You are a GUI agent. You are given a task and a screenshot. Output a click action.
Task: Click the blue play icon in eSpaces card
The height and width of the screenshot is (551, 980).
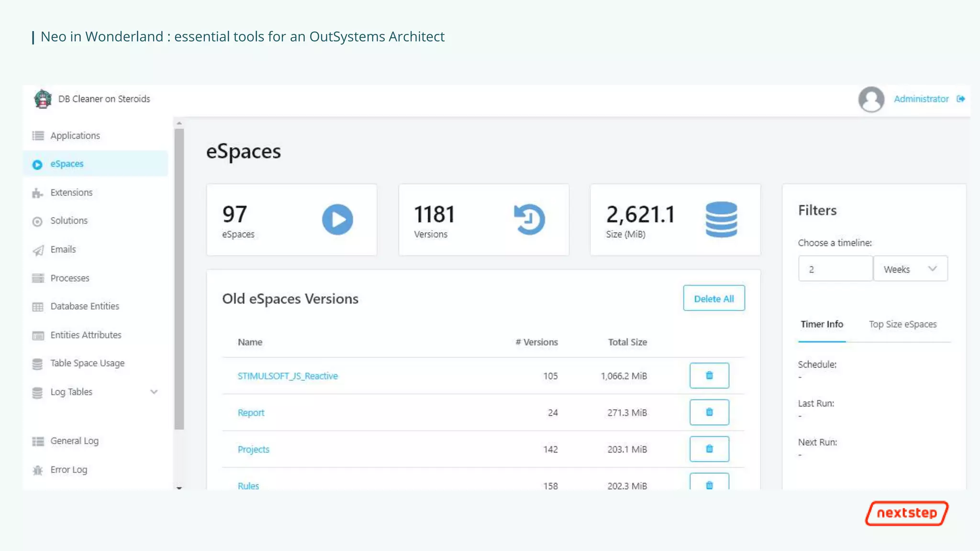click(337, 220)
